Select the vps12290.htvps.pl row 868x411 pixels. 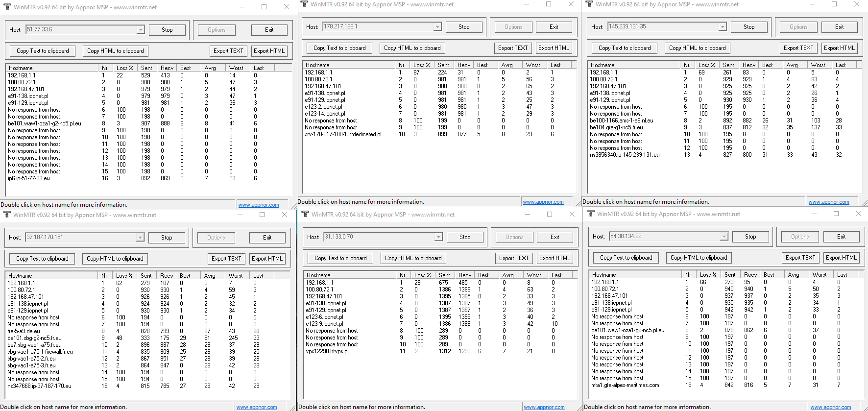[x=327, y=351]
